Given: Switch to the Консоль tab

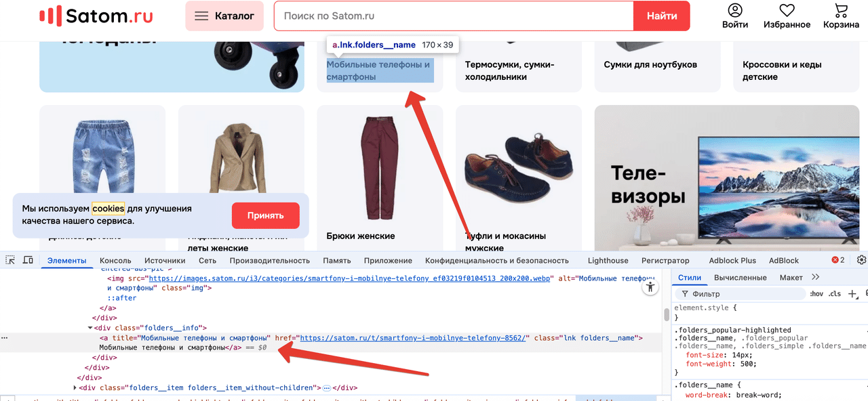Looking at the screenshot, I should [115, 260].
